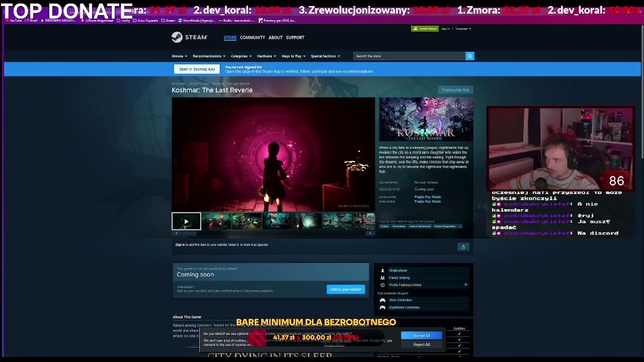Click the Adventure tag
This screenshot has width=644, height=362.
coord(398,226)
